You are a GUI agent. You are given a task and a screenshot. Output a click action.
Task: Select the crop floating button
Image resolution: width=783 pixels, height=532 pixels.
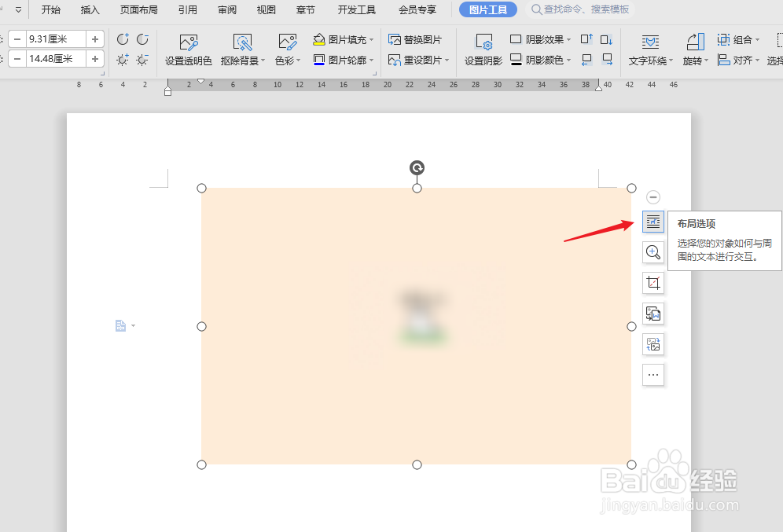coord(653,283)
